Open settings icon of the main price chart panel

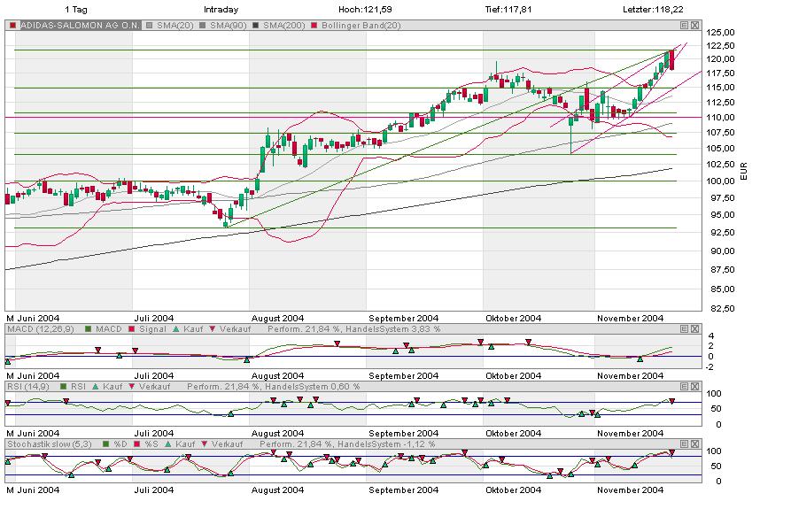click(684, 25)
